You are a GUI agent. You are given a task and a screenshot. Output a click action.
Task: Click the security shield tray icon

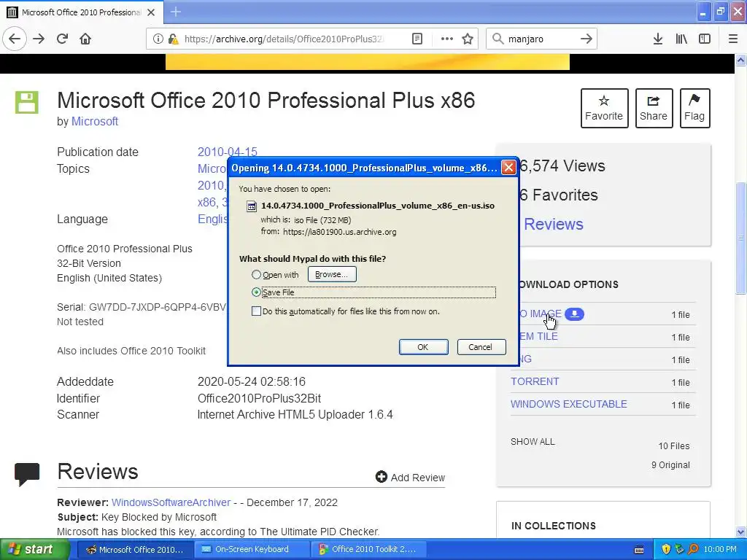pos(666,550)
